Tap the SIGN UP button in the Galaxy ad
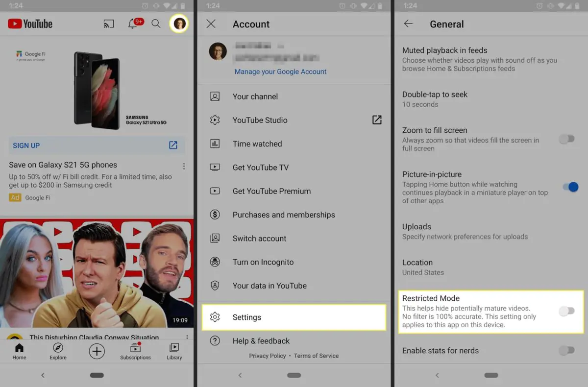This screenshot has width=588, height=387. click(x=26, y=145)
